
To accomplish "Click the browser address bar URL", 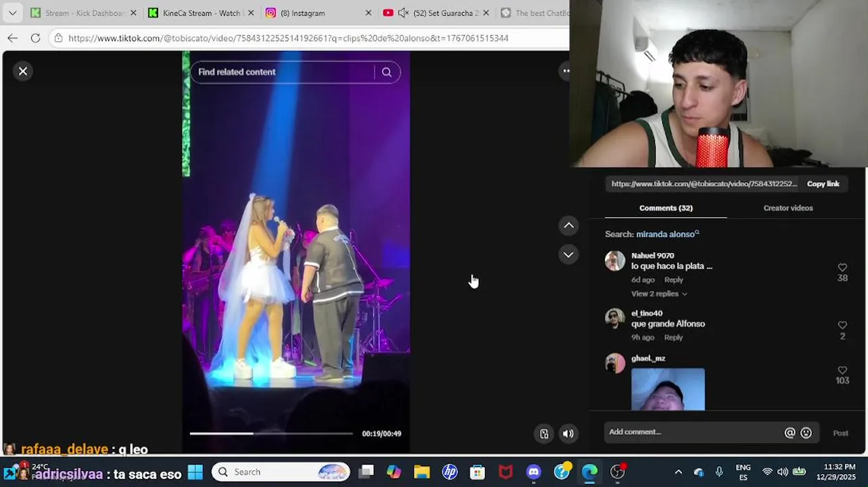I will (x=289, y=39).
